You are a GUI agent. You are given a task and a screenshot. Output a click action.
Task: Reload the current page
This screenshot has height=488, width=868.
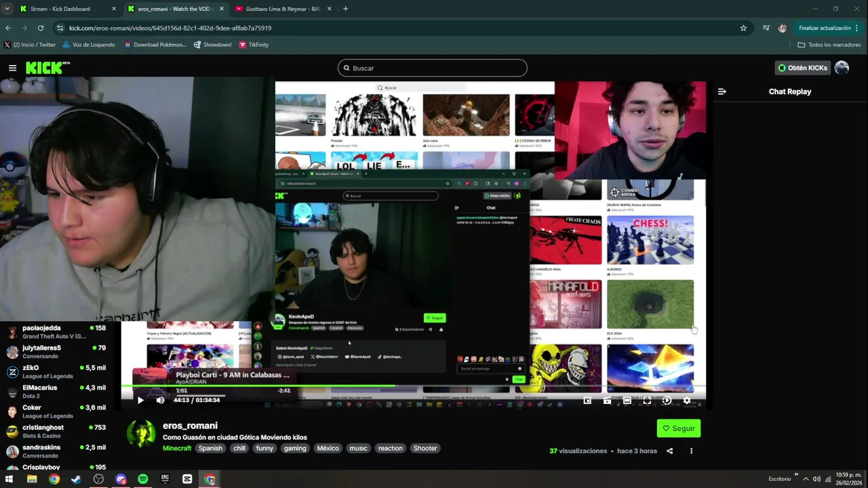coord(41,28)
